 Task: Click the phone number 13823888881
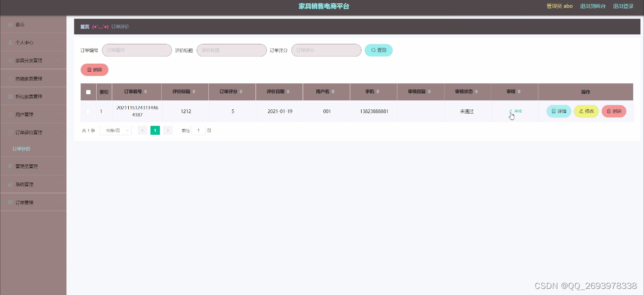click(374, 112)
